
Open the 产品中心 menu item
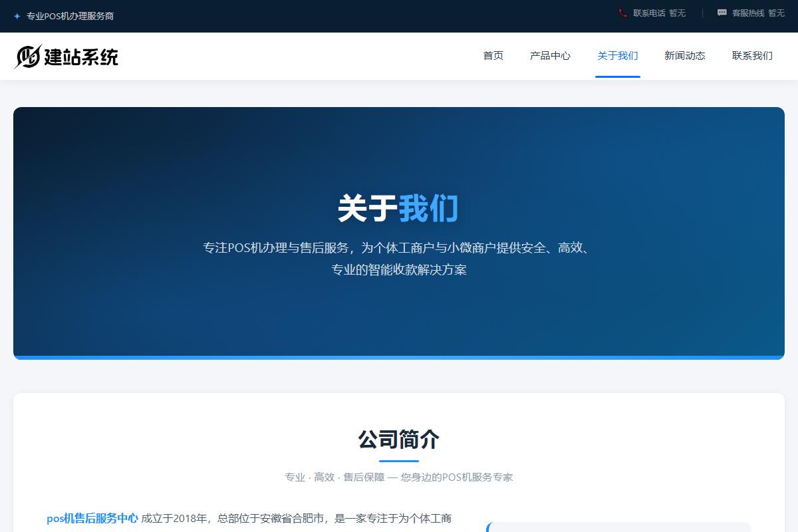pos(550,56)
